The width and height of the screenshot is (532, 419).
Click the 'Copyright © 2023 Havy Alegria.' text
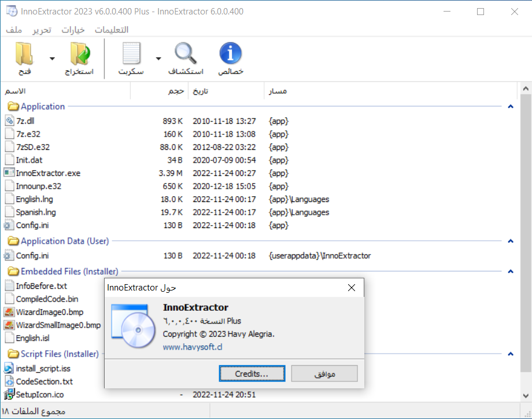(219, 334)
